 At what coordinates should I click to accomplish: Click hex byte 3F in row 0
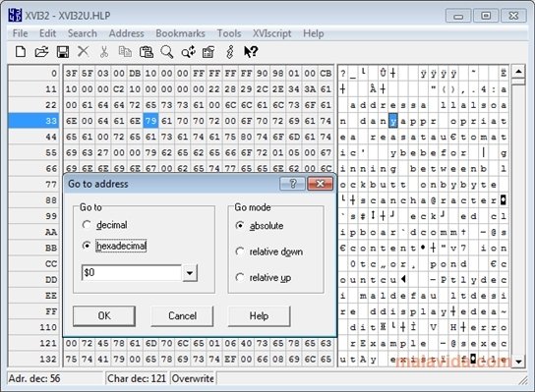[72, 74]
